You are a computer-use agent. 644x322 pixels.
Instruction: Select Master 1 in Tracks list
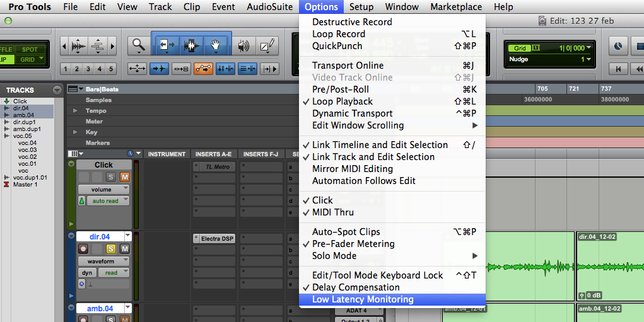[25, 185]
